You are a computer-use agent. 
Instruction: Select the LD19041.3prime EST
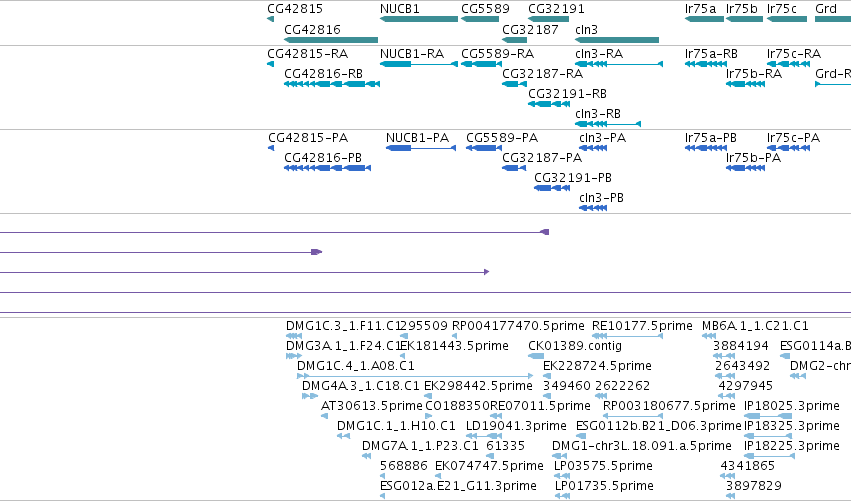pyautogui.click(x=484, y=436)
